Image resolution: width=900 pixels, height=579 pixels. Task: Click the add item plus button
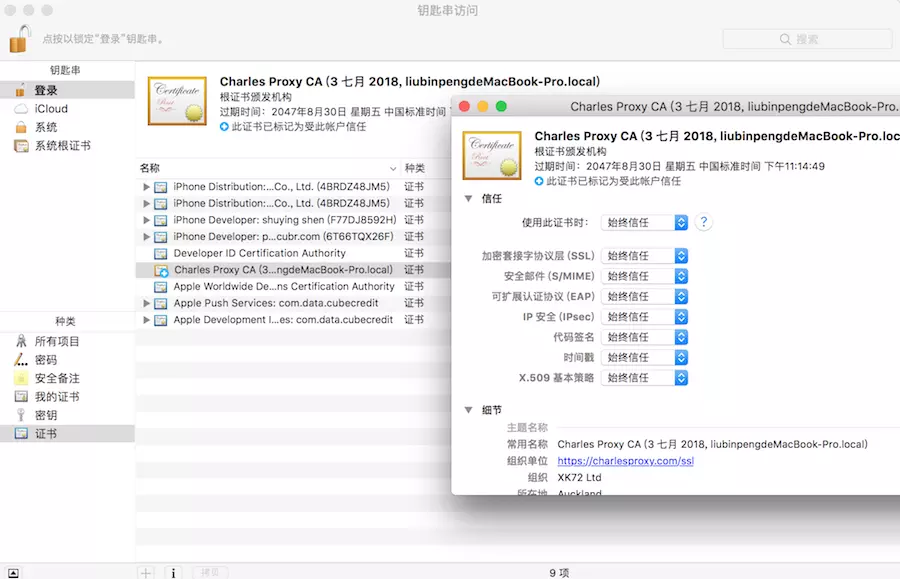[x=146, y=573]
